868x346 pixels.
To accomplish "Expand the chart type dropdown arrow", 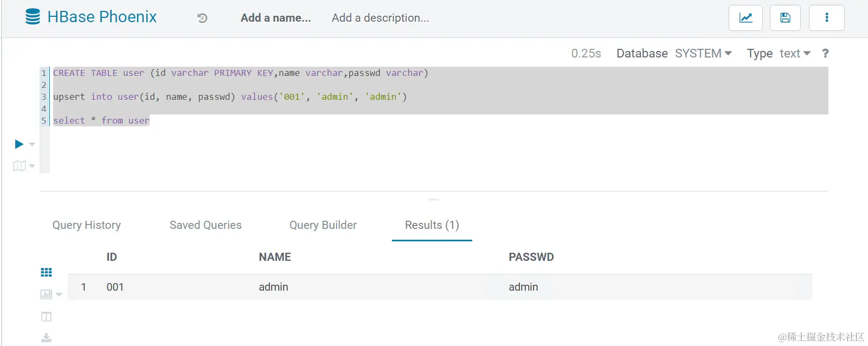I will pos(59,294).
